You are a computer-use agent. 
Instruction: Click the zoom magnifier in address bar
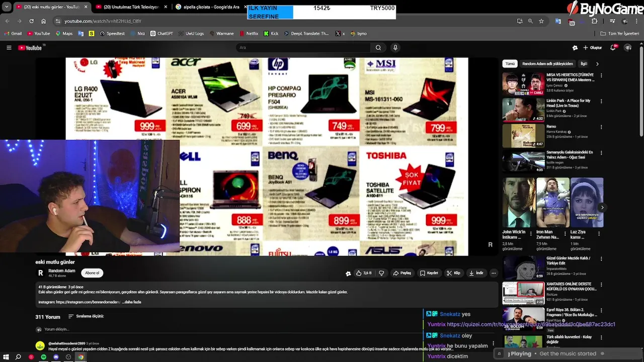tap(530, 21)
